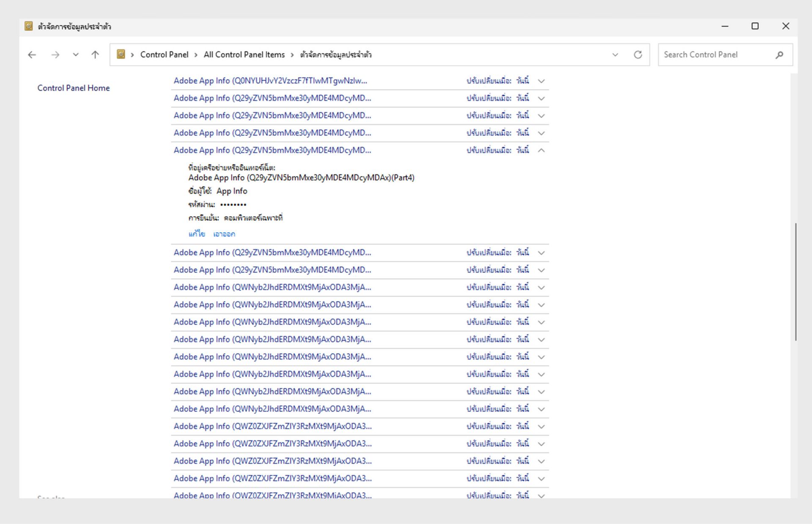The image size is (812, 524).
Task: Click the เอาออก (Remove) link
Action: (x=224, y=234)
